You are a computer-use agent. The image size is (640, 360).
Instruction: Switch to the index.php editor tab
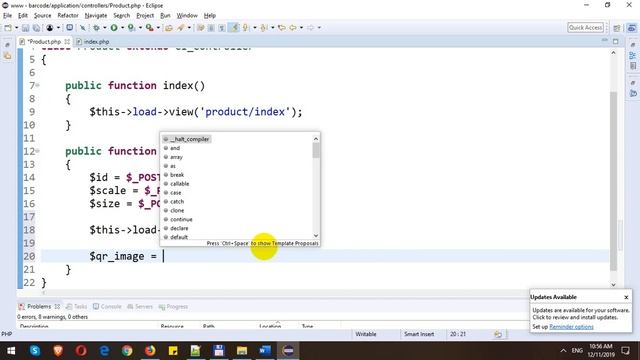click(93, 42)
